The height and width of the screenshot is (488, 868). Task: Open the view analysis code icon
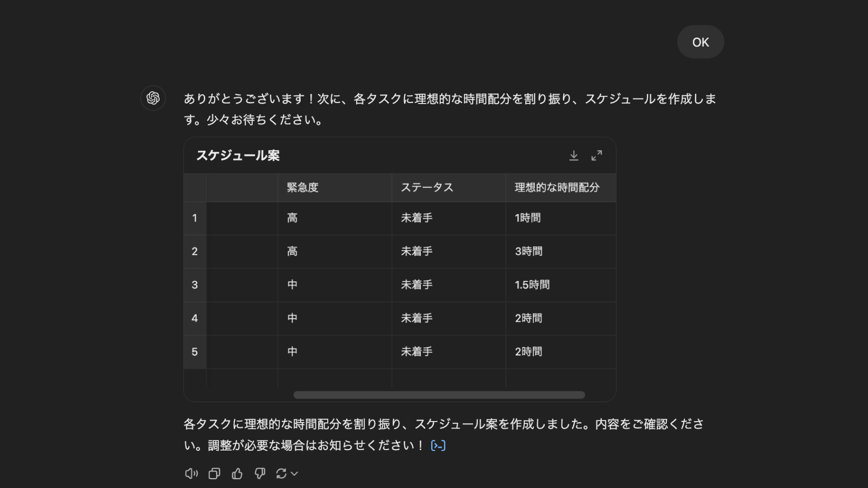click(438, 446)
